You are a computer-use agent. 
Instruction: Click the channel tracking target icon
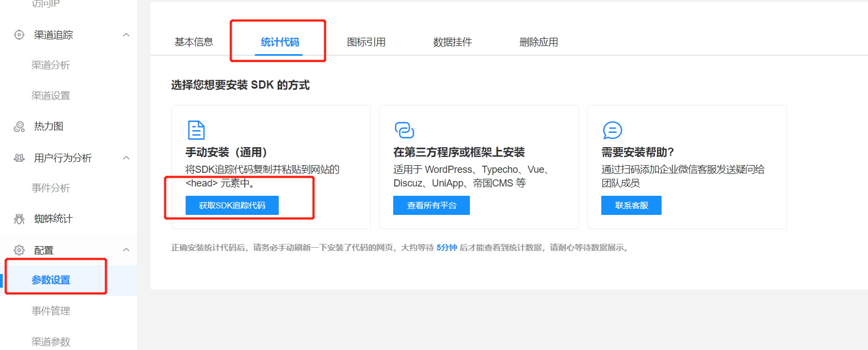pos(19,35)
